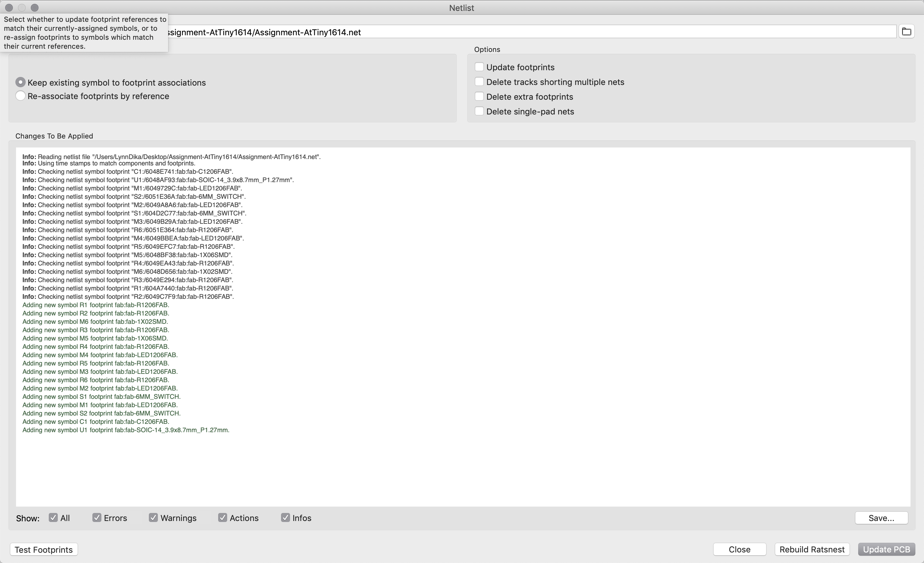Click the info line for U1:/6048AF93 SOIC-14
Viewport: 924px width, 563px height.
158,180
